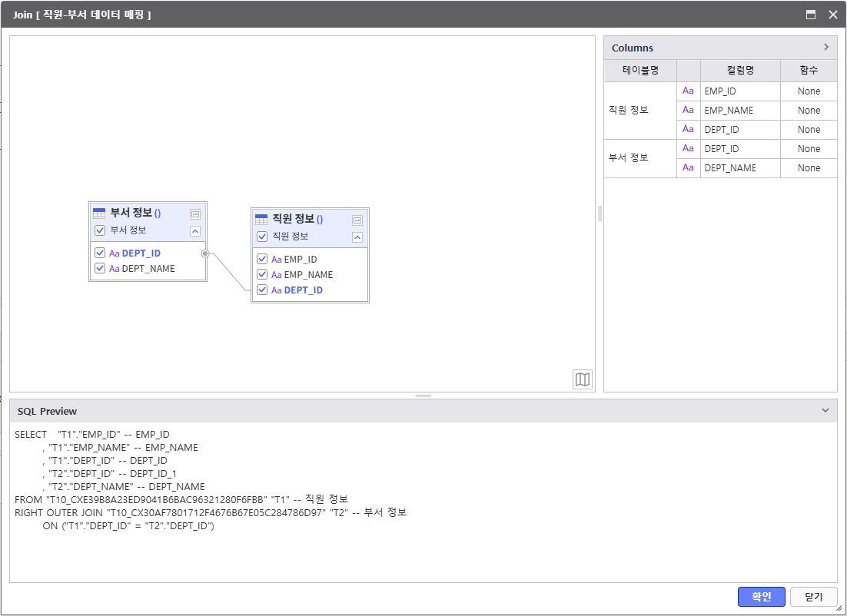The height and width of the screenshot is (616, 847).
Task: Click the join connector dot beside DEPT_ID
Action: click(204, 253)
